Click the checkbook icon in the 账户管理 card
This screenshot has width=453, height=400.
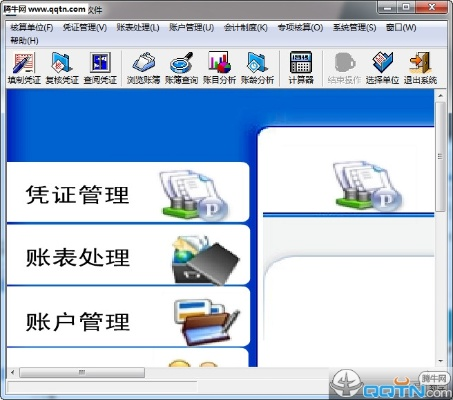coord(207,322)
